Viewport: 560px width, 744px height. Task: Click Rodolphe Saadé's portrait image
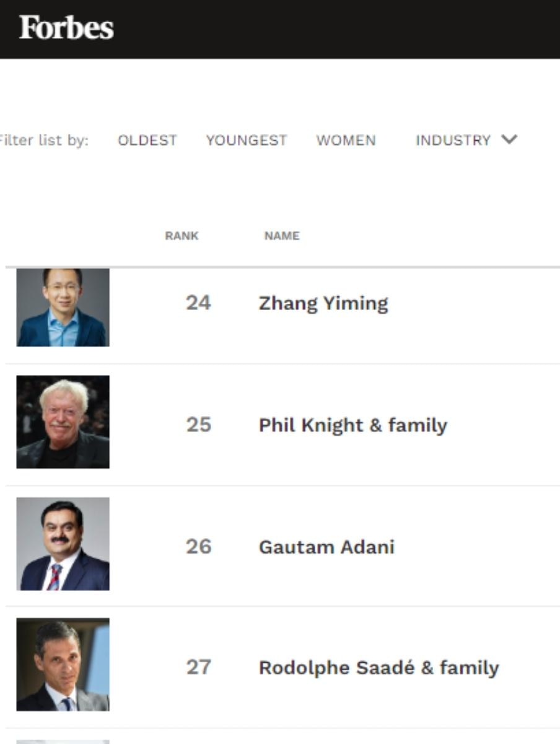click(x=63, y=665)
